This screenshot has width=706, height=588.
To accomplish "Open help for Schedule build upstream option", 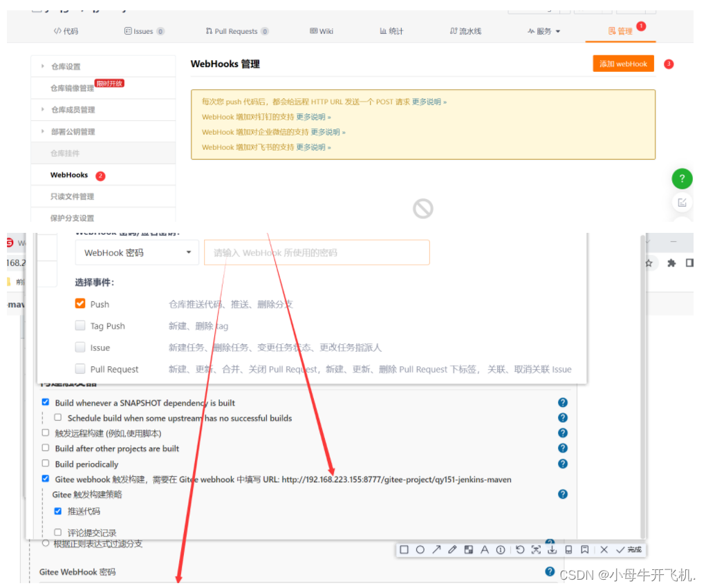I will point(562,418).
